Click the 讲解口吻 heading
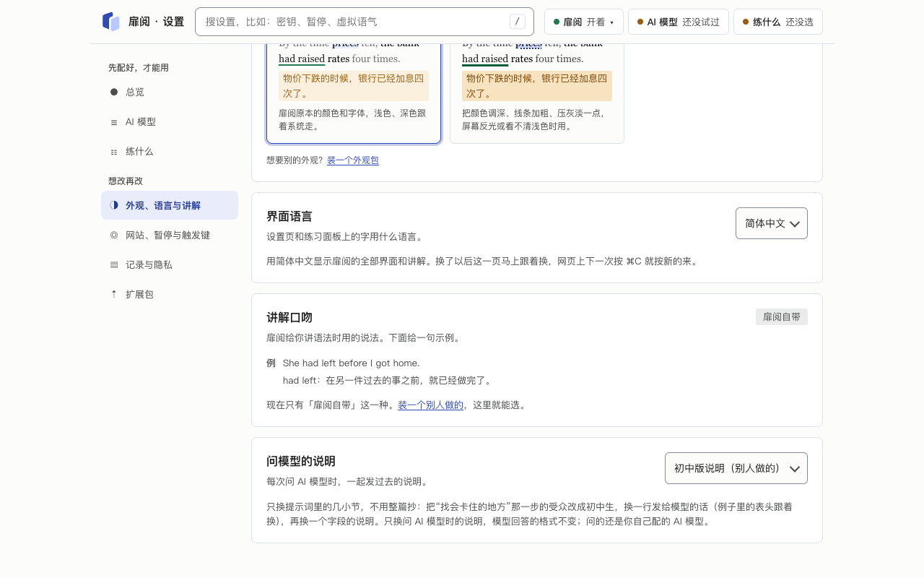 tap(289, 317)
